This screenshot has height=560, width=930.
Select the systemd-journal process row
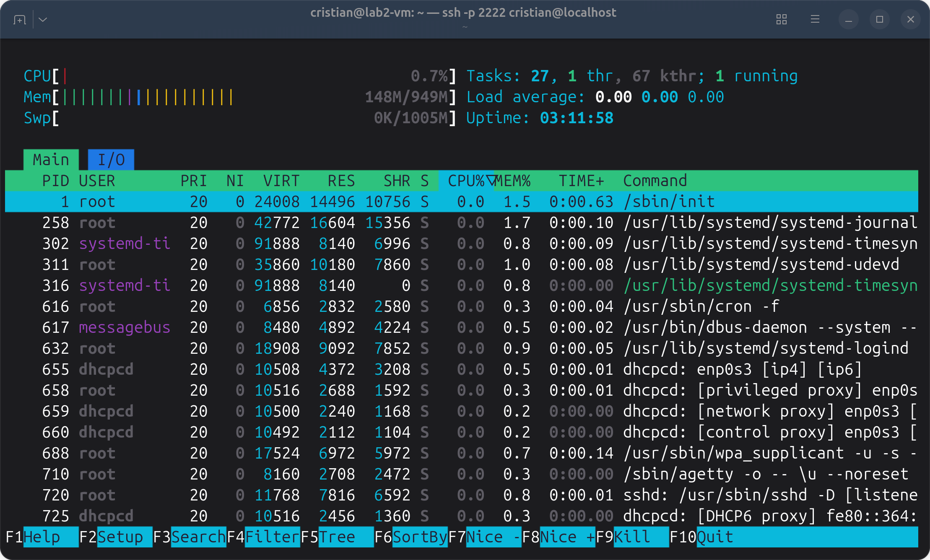point(462,223)
